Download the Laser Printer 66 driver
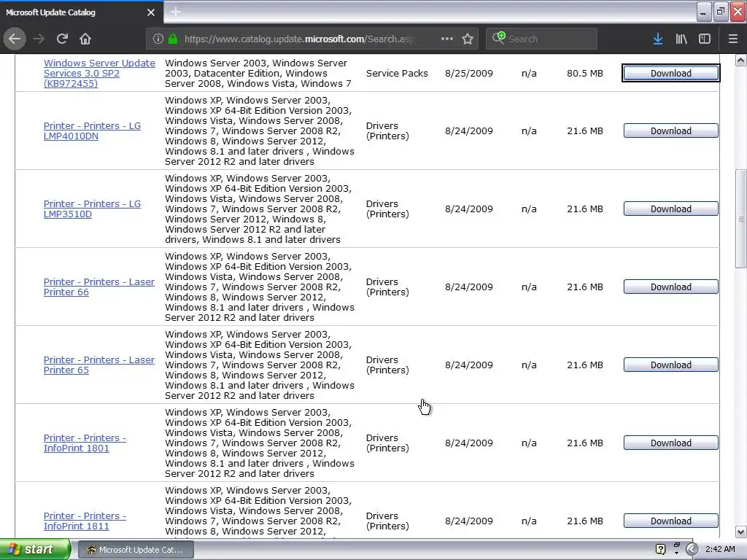The height and width of the screenshot is (560, 747). pos(671,287)
